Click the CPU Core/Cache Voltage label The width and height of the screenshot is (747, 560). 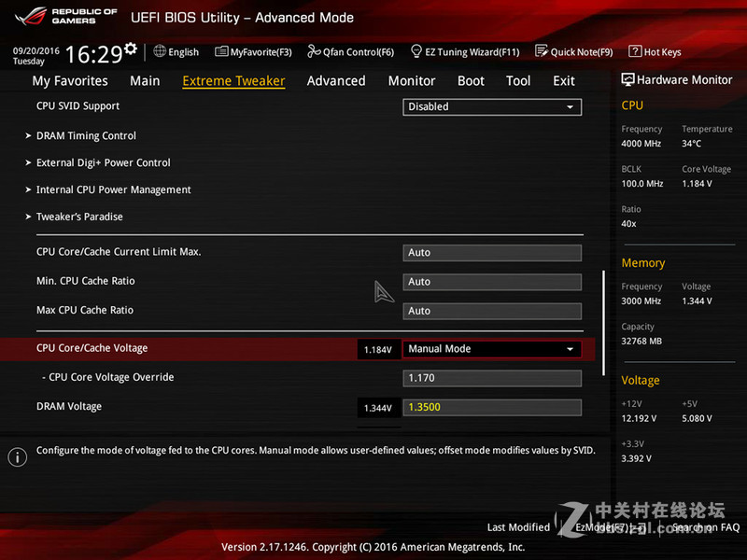(x=92, y=348)
